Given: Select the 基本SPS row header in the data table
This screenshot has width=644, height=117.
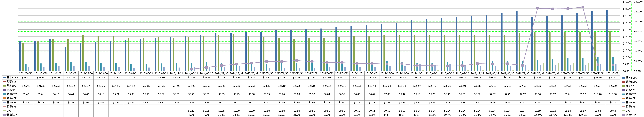Looking at the screenshot, I should pos(10,86).
